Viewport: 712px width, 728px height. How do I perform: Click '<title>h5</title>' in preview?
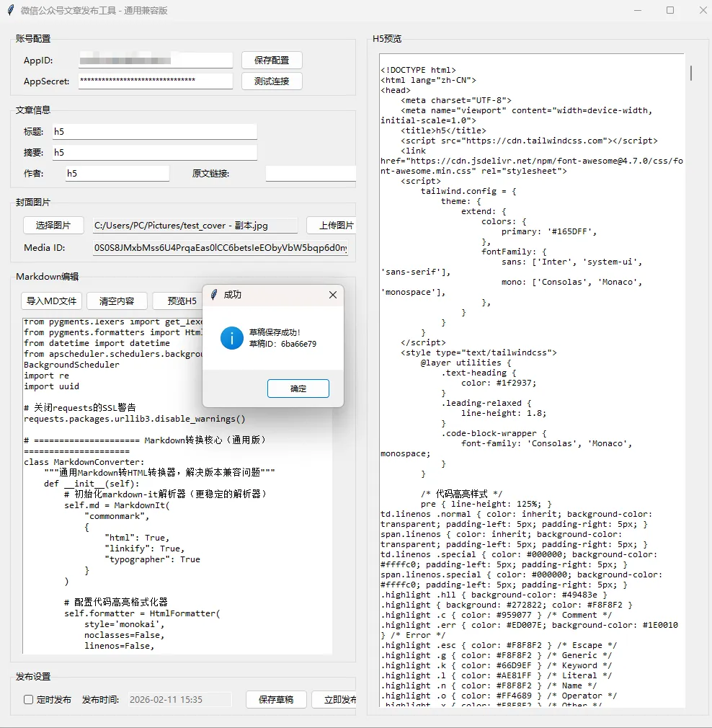tap(444, 130)
